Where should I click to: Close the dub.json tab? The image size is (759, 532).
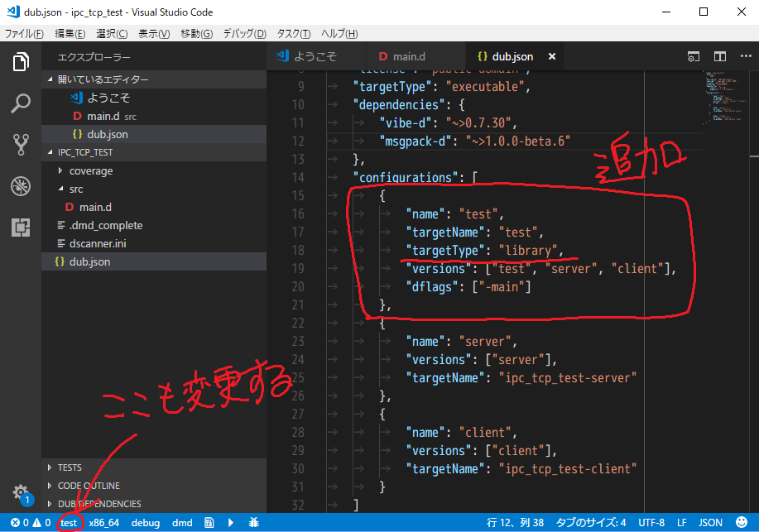click(x=551, y=56)
